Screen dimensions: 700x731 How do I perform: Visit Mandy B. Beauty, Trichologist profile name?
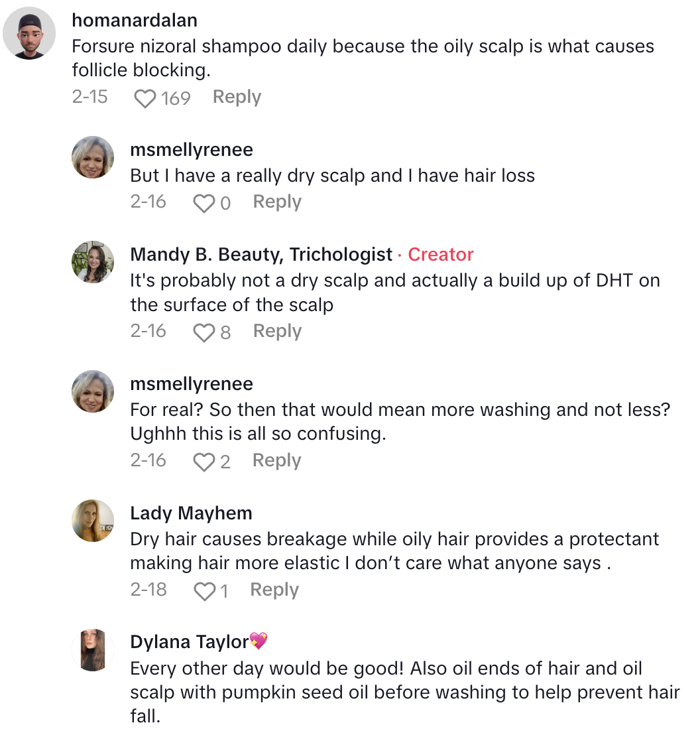click(261, 255)
